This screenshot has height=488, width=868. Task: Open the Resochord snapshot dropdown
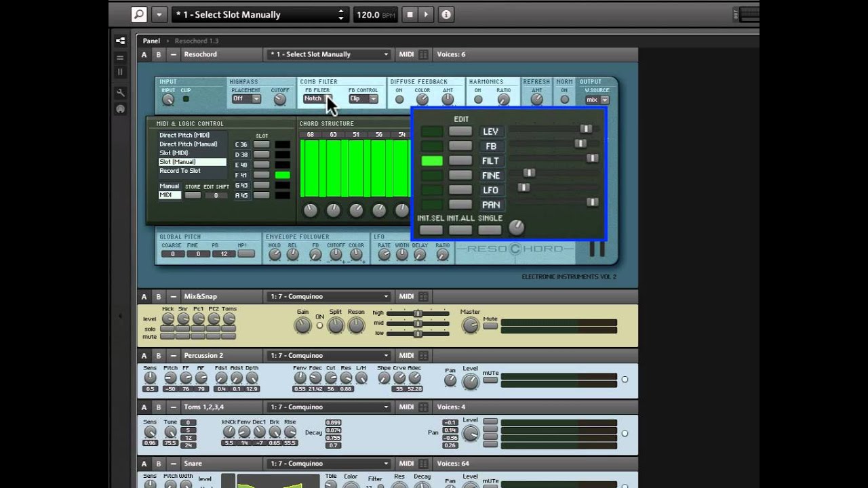click(328, 54)
